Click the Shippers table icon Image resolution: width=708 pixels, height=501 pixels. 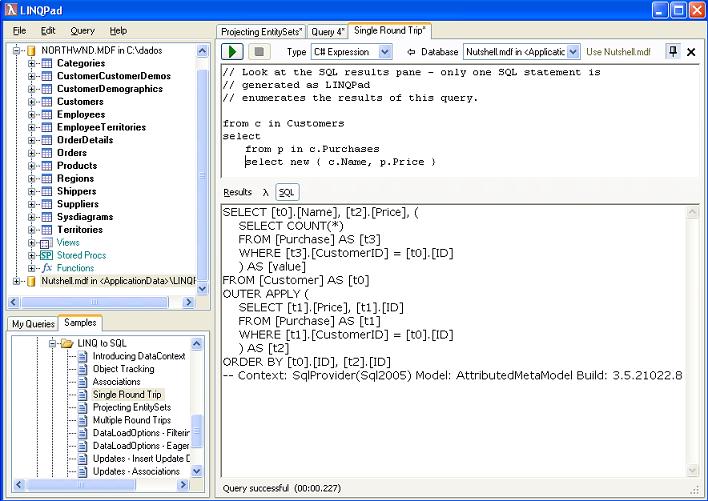(47, 191)
